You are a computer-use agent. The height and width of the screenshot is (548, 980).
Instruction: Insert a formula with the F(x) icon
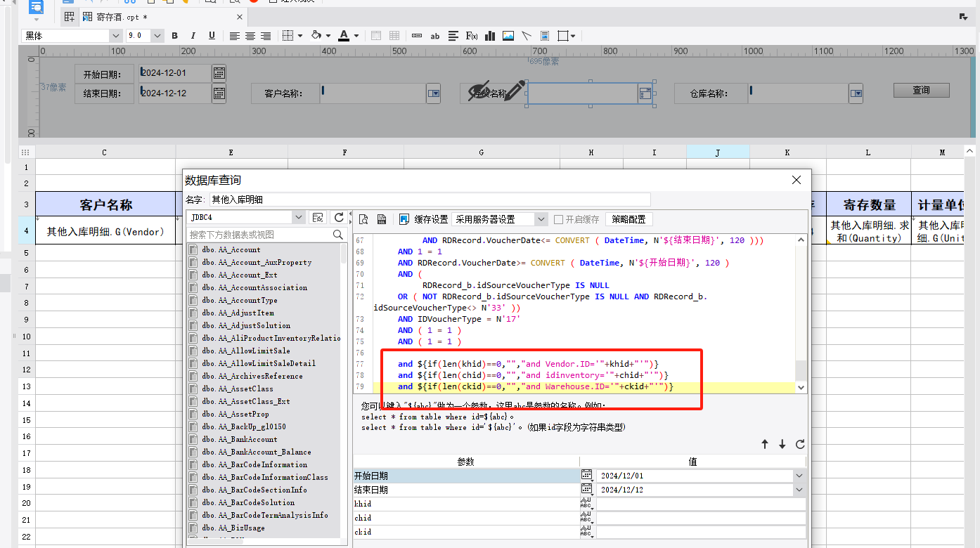click(x=472, y=36)
